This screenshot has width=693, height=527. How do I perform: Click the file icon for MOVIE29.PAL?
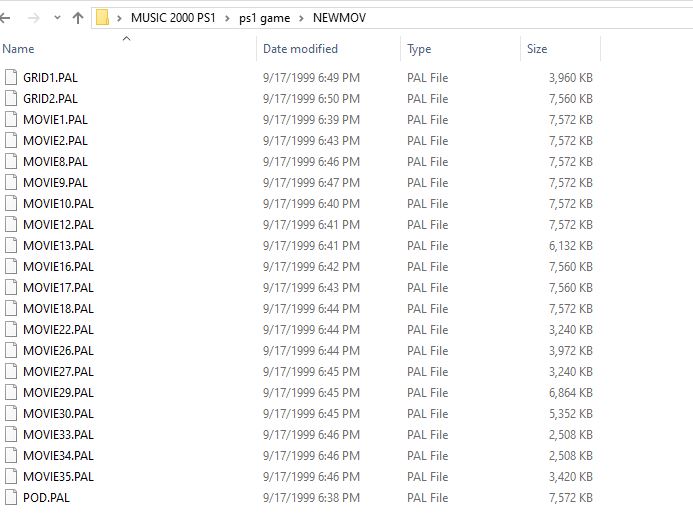(11, 392)
